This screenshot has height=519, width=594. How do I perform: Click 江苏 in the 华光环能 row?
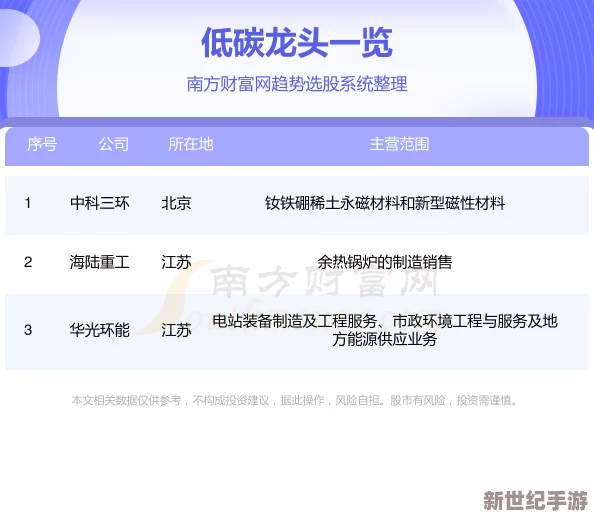pyautogui.click(x=176, y=330)
